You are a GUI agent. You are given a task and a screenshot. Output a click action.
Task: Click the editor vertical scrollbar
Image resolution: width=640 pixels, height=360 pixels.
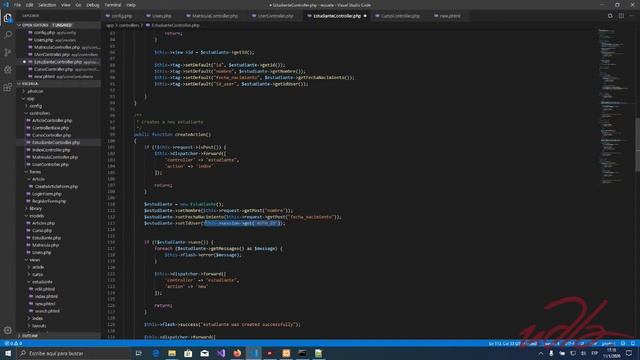pyautogui.click(x=638, y=144)
